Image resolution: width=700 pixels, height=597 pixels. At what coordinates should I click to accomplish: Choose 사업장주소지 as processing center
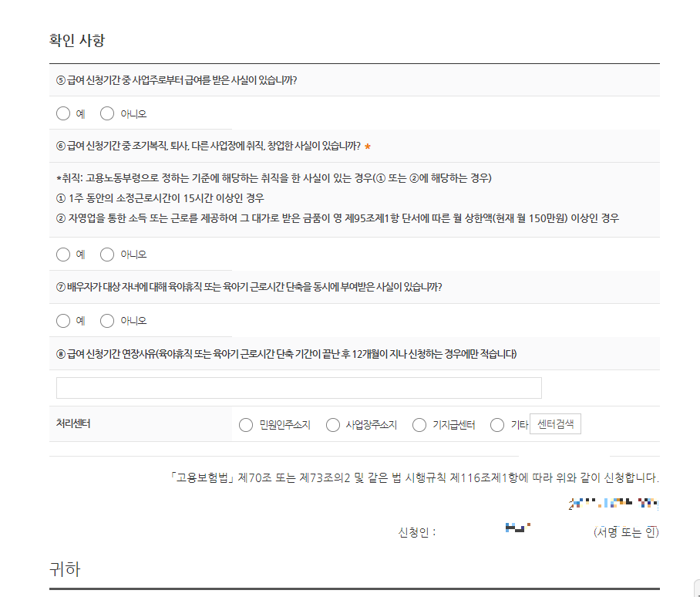332,424
